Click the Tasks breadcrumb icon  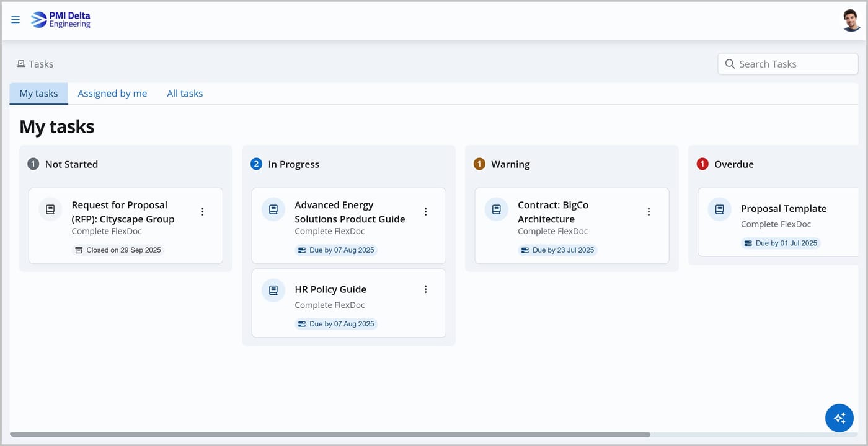tap(21, 64)
